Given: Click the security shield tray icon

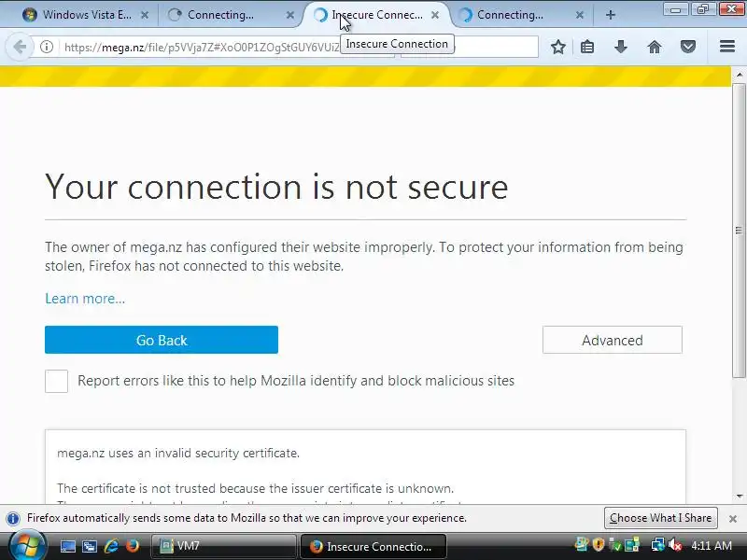Looking at the screenshot, I should 599,545.
